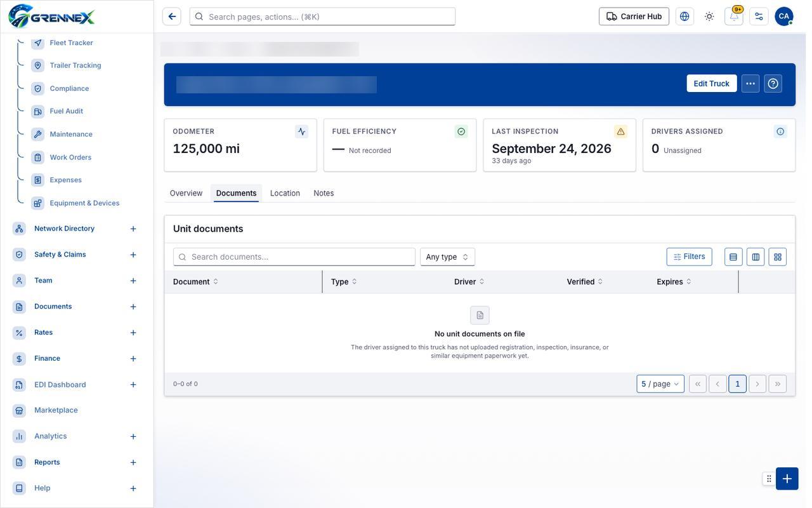Click the three-dots more actions button
Viewport: 812px width, 508px height.
[750, 83]
